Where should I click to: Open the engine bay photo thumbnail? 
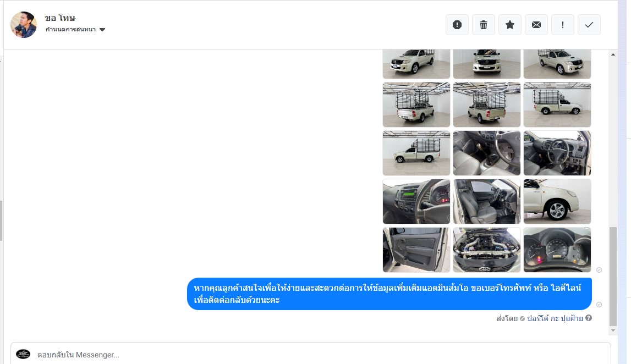click(486, 250)
